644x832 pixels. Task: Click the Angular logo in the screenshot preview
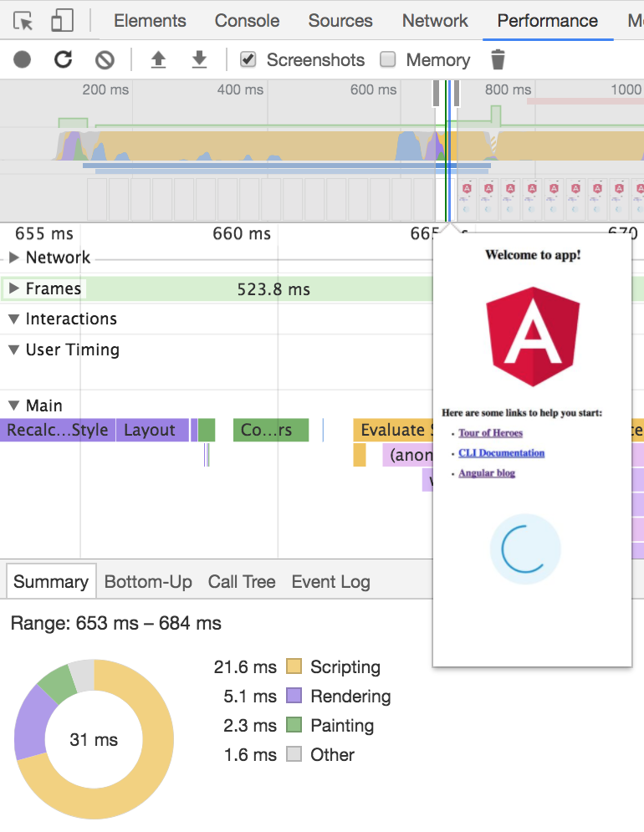coord(533,336)
